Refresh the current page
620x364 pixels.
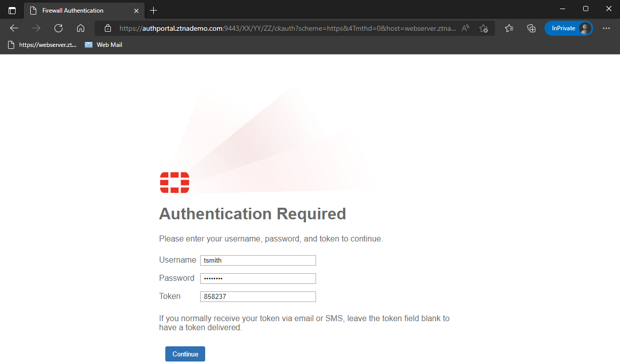pos(58,28)
